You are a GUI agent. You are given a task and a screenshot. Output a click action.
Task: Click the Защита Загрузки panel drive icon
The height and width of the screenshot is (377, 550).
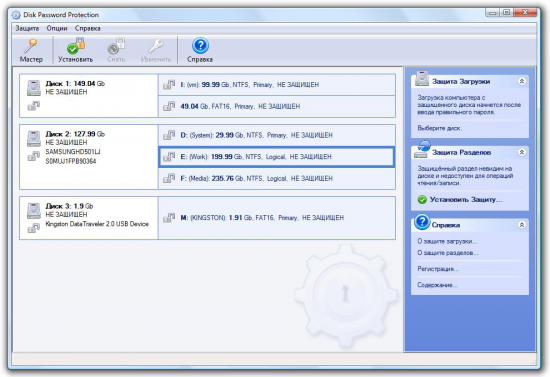[x=422, y=79]
